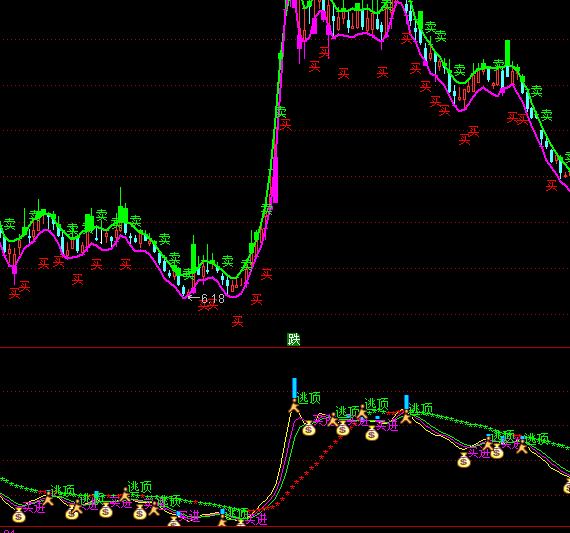Select the second tall blue indicator bar

click(x=406, y=403)
